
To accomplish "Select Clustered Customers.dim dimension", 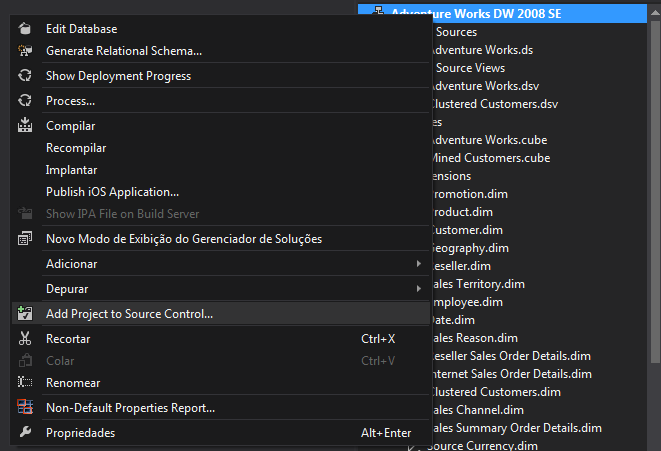I will point(496,392).
